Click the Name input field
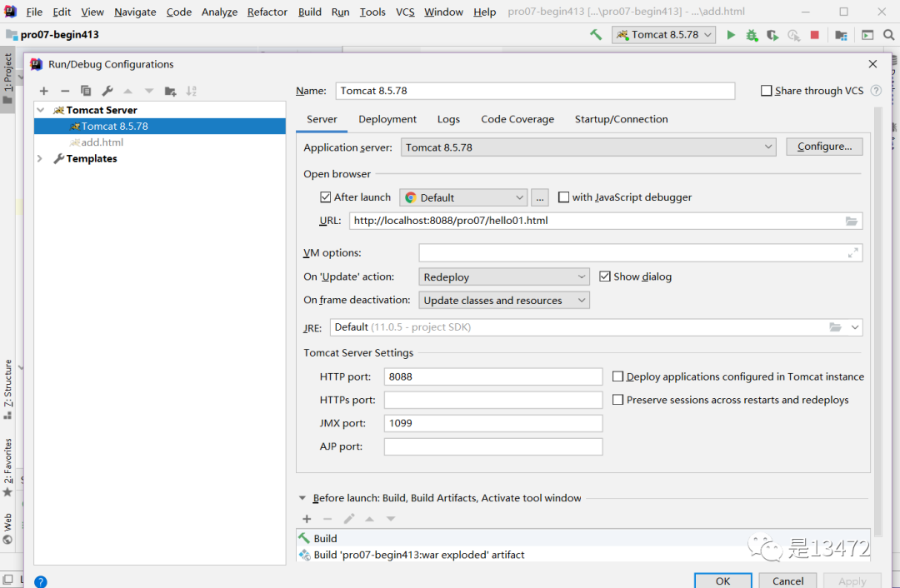900x588 pixels. [535, 91]
